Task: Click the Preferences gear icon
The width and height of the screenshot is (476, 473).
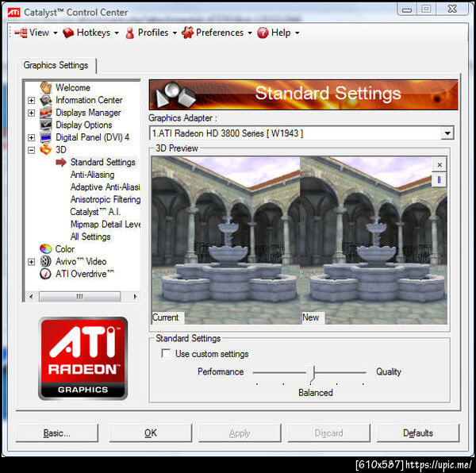Action: click(187, 33)
